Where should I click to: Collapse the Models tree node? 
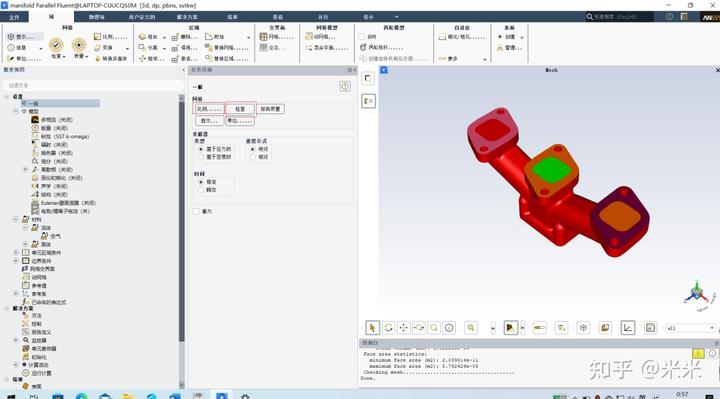tap(16, 112)
